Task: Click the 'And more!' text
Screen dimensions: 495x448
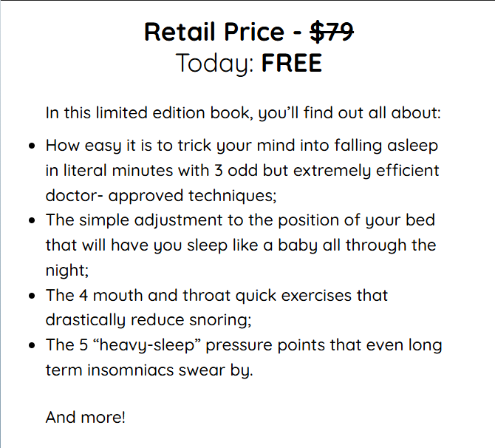Action: coord(86,418)
